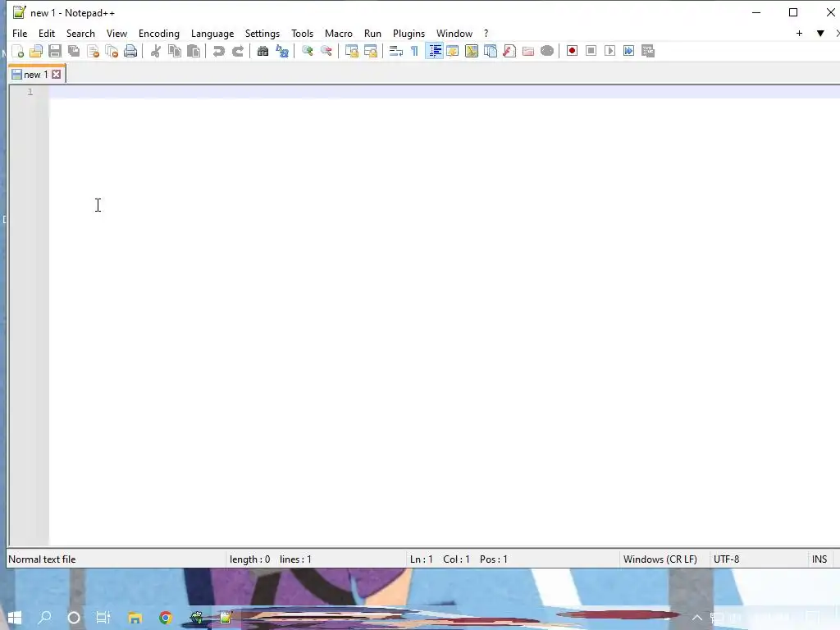Toggle Show all characters pilcrow icon
This screenshot has width=840, height=630.
pyautogui.click(x=414, y=52)
